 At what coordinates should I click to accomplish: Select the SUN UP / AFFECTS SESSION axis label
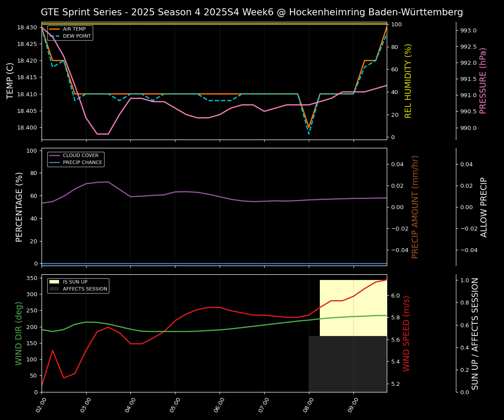coord(475,333)
